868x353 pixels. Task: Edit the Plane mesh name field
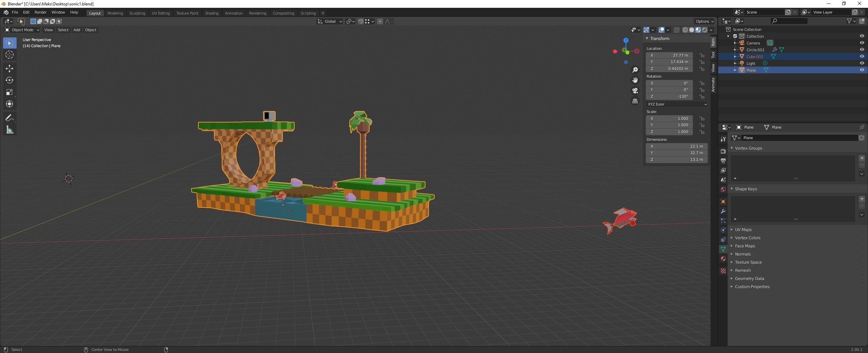coord(800,138)
